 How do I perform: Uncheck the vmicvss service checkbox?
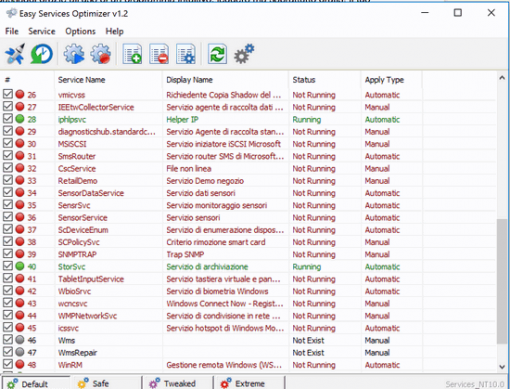[x=8, y=94]
